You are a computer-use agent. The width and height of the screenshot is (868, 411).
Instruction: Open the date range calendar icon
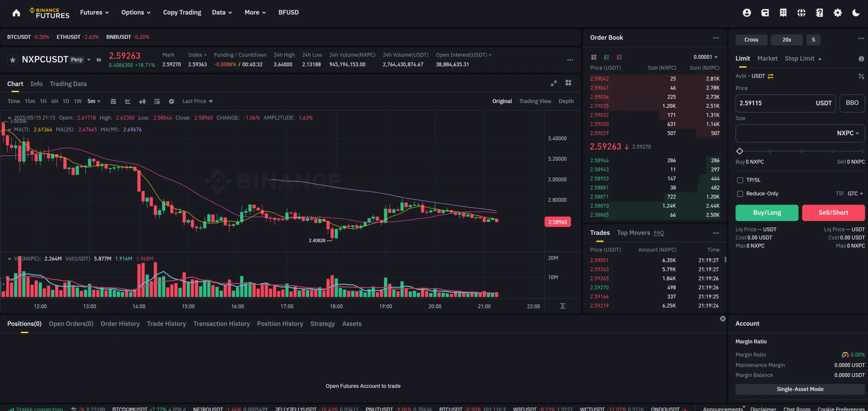coord(114,101)
